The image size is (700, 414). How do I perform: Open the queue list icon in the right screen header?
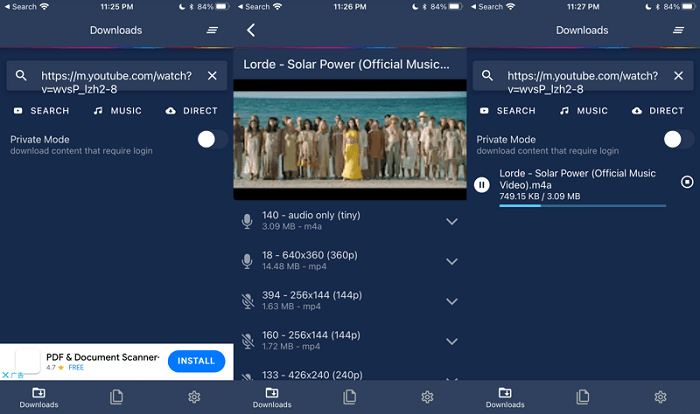click(x=679, y=30)
